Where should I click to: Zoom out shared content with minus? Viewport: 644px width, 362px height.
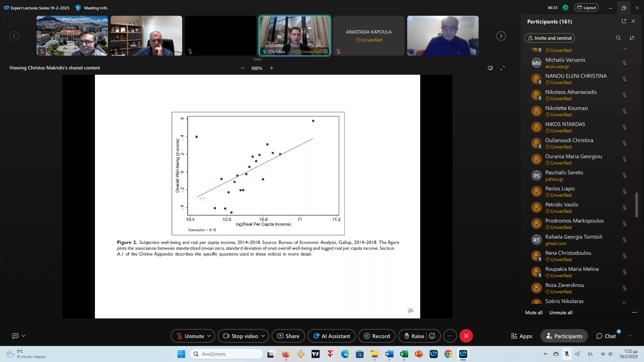(x=243, y=68)
